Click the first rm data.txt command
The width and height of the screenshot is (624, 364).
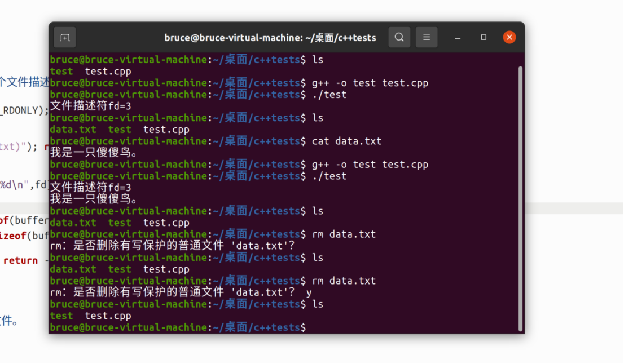click(344, 234)
